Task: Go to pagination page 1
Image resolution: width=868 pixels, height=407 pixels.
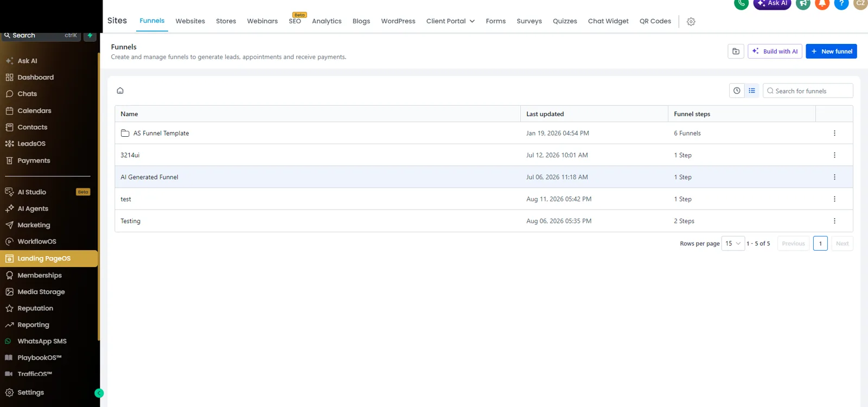Action: 820,244
